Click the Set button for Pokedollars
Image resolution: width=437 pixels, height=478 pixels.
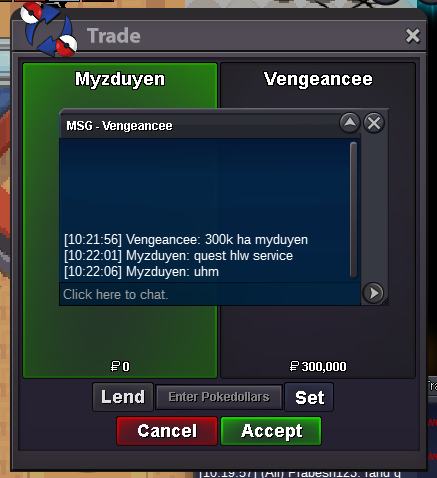[x=309, y=397]
